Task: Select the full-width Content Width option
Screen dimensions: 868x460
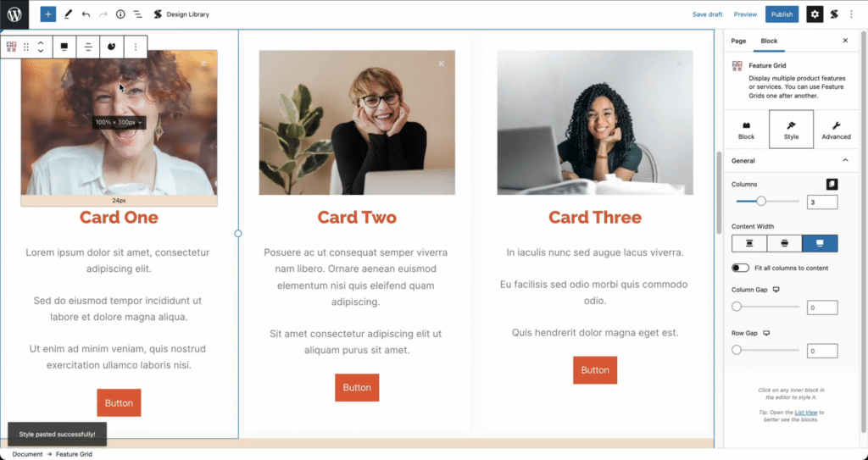Action: coord(820,244)
